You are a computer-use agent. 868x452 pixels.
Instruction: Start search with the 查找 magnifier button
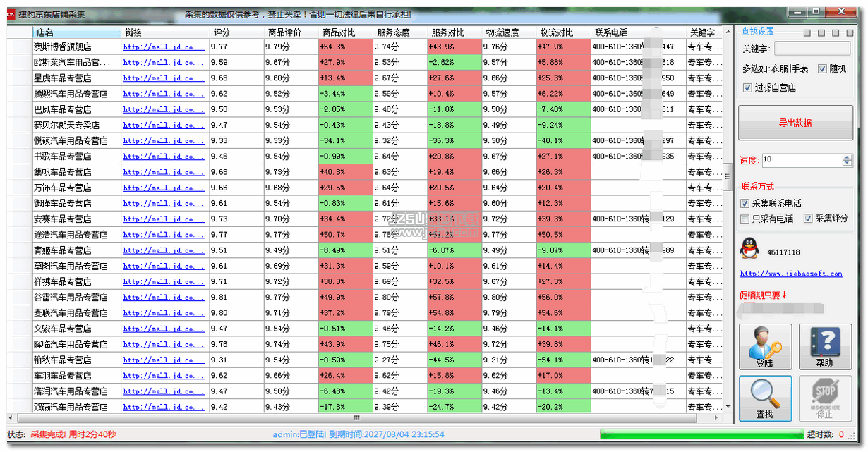coord(765,398)
